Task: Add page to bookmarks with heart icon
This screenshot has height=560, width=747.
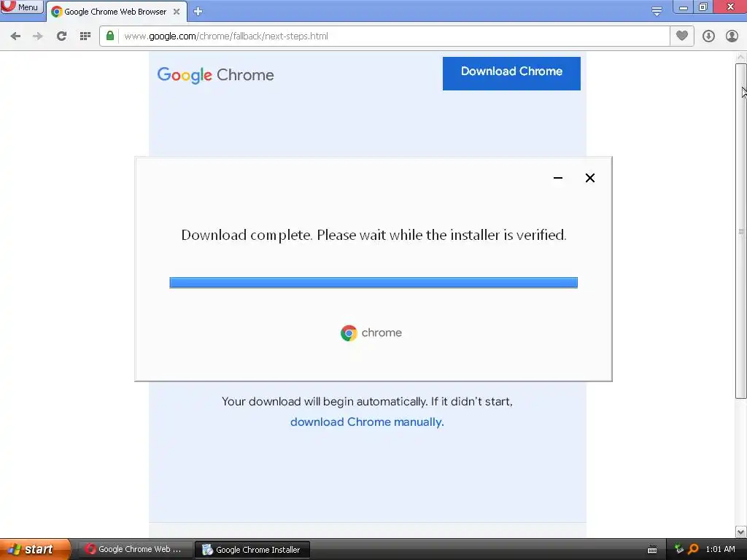Action: click(682, 36)
